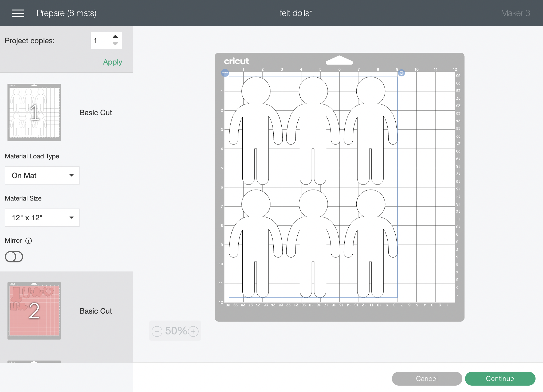Zoom in the mat preview

(x=193, y=331)
